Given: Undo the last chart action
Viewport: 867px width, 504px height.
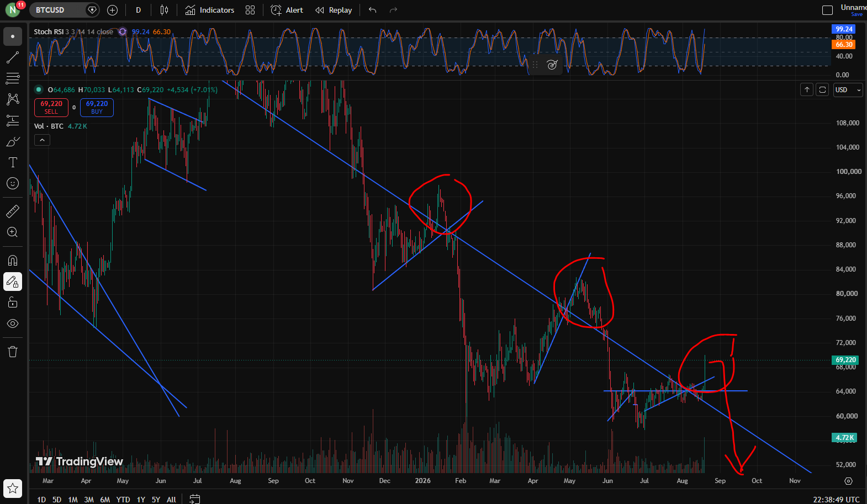Looking at the screenshot, I should [373, 10].
